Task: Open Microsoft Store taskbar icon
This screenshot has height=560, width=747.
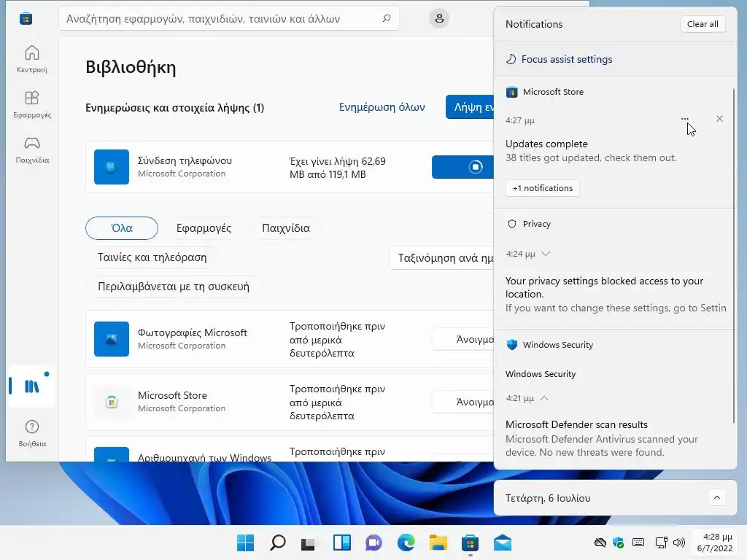Action: (x=471, y=542)
